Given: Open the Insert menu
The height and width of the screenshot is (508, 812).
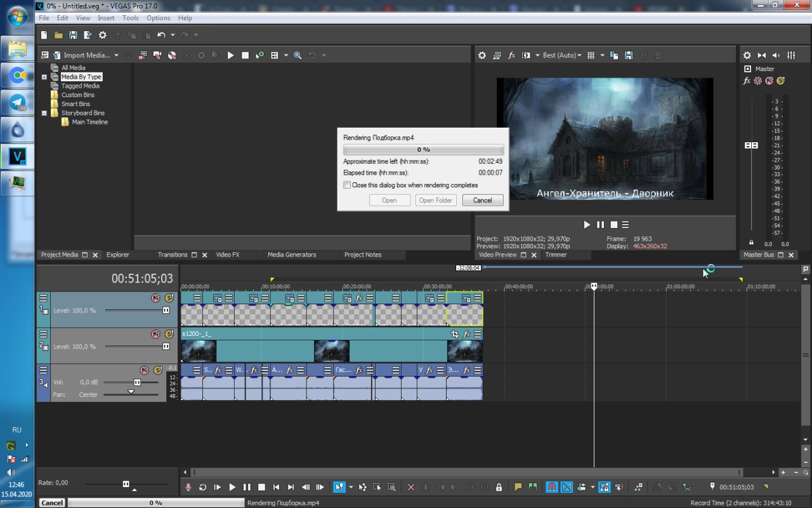Looking at the screenshot, I should pyautogui.click(x=106, y=18).
